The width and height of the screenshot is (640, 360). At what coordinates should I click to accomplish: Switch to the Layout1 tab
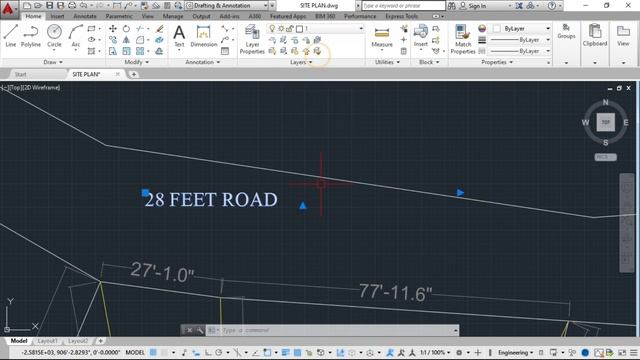tap(47, 341)
